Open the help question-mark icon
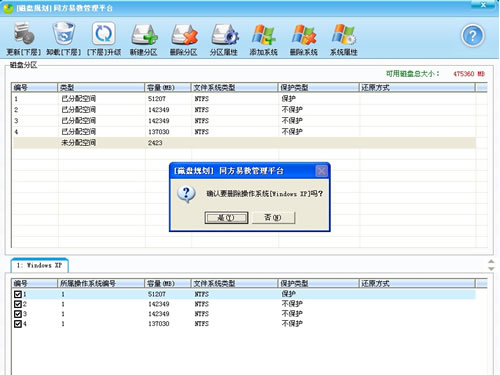The height and width of the screenshot is (375, 500). [x=472, y=35]
